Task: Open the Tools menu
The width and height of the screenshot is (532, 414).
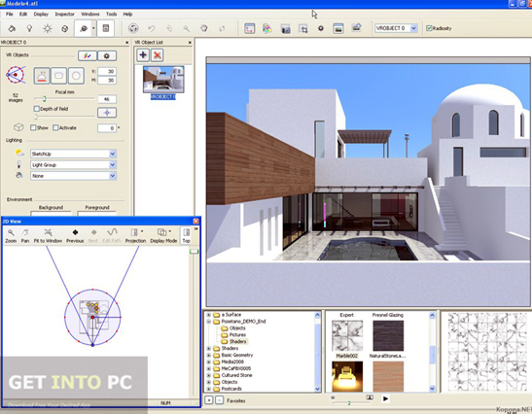Action: click(111, 15)
